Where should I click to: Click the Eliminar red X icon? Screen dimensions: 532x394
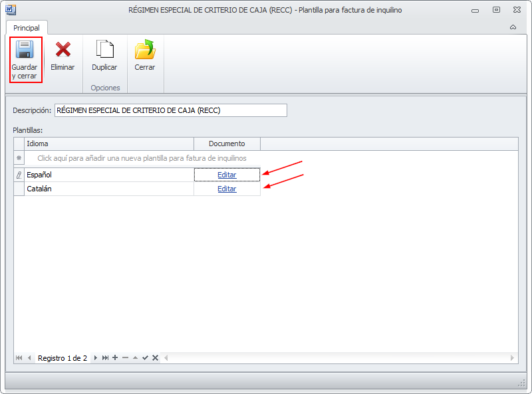coord(63,50)
